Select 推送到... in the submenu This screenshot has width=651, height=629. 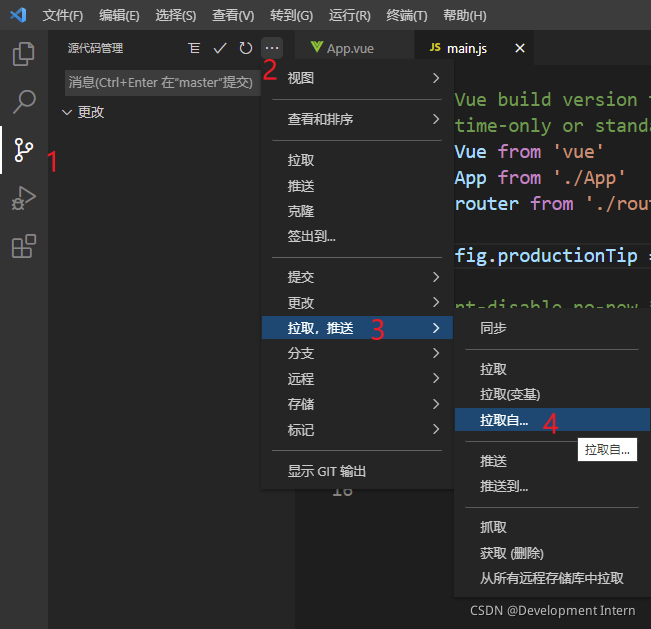pyautogui.click(x=552, y=486)
